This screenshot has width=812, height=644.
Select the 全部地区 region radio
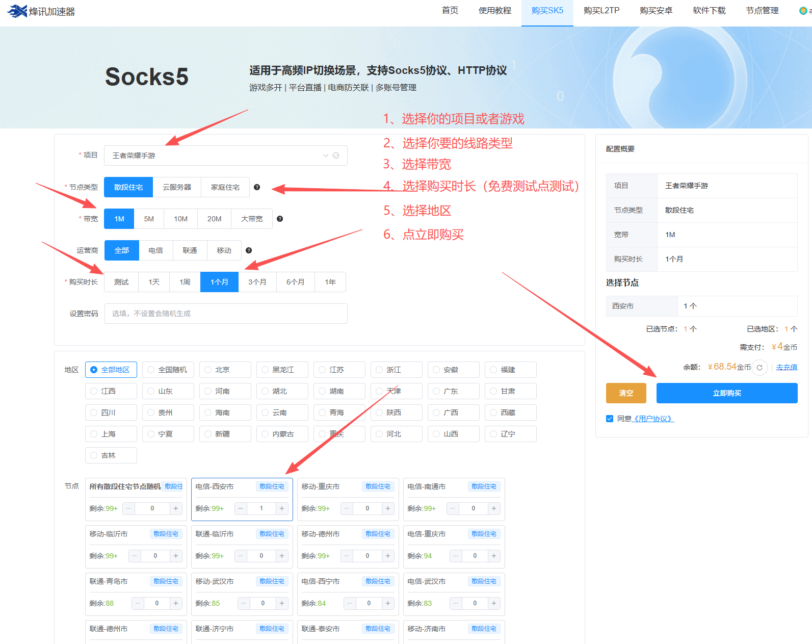(x=111, y=370)
